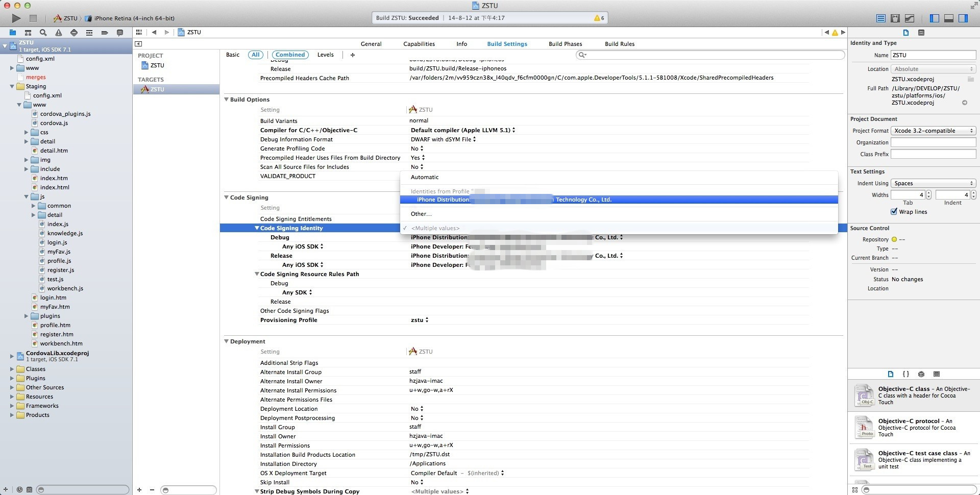
Task: Select the Combined view mode
Action: [x=290, y=55]
